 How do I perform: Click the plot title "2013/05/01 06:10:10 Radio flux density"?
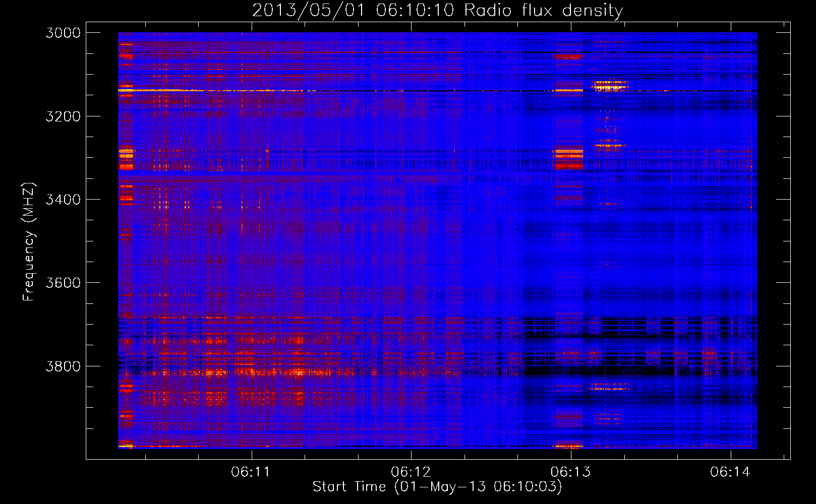pyautogui.click(x=437, y=11)
